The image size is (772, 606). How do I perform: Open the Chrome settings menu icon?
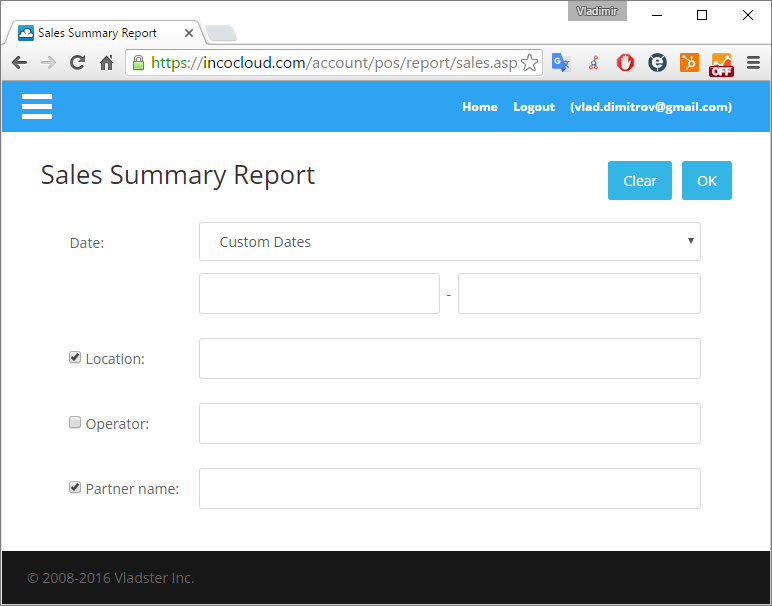tap(753, 63)
